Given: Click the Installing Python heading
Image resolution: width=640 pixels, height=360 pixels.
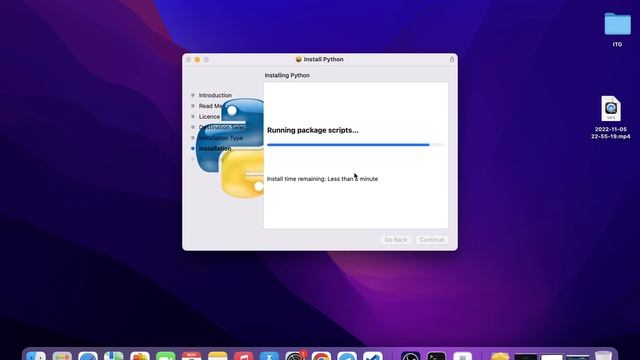Looking at the screenshot, I should [287, 75].
